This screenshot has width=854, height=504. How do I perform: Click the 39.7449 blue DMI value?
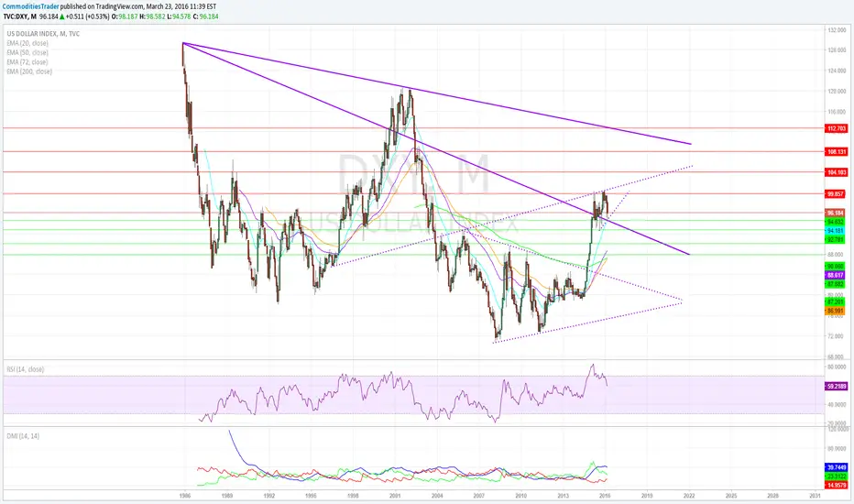(836, 467)
